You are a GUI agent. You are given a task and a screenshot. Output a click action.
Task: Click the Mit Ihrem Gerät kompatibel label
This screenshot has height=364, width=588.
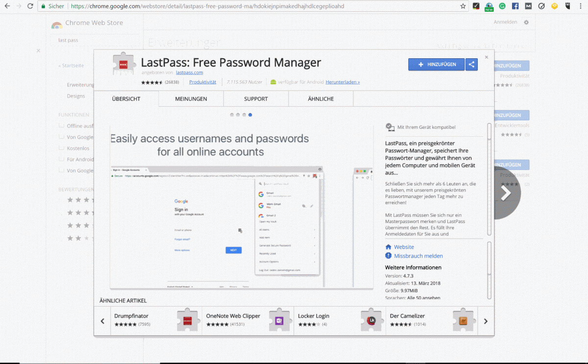click(426, 127)
